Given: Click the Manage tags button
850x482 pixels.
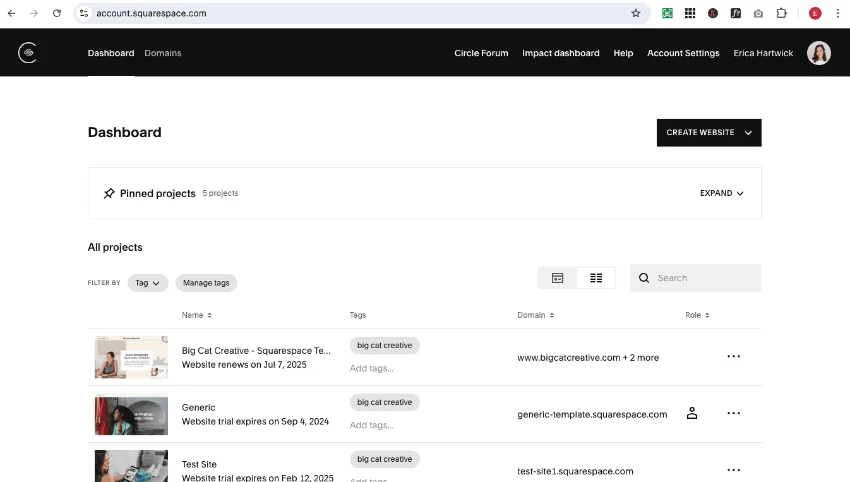Looking at the screenshot, I should click(206, 283).
